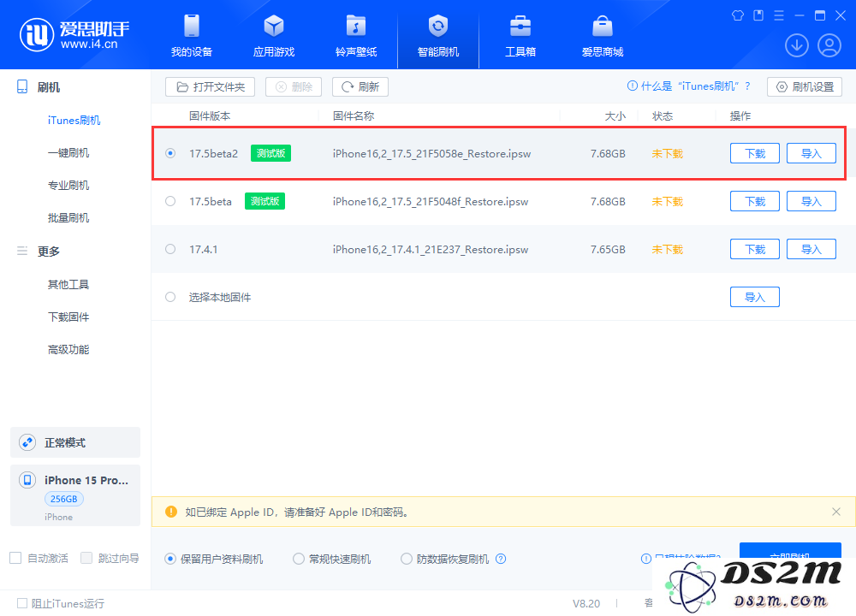This screenshot has width=856, height=616.
Task: Click the 测试版 badge on 17.5beta2
Action: point(270,153)
